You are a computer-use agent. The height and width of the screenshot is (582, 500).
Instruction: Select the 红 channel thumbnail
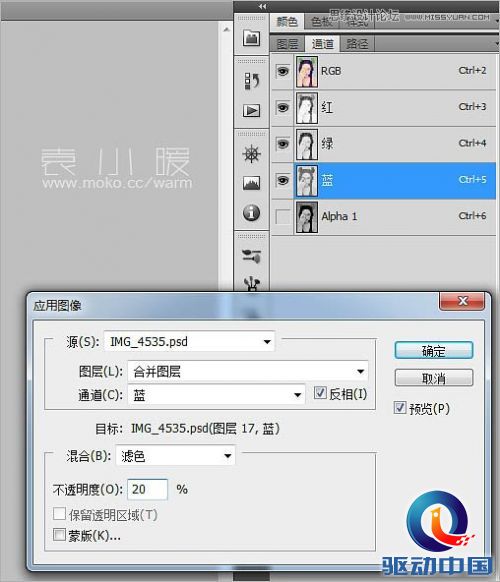coord(307,108)
